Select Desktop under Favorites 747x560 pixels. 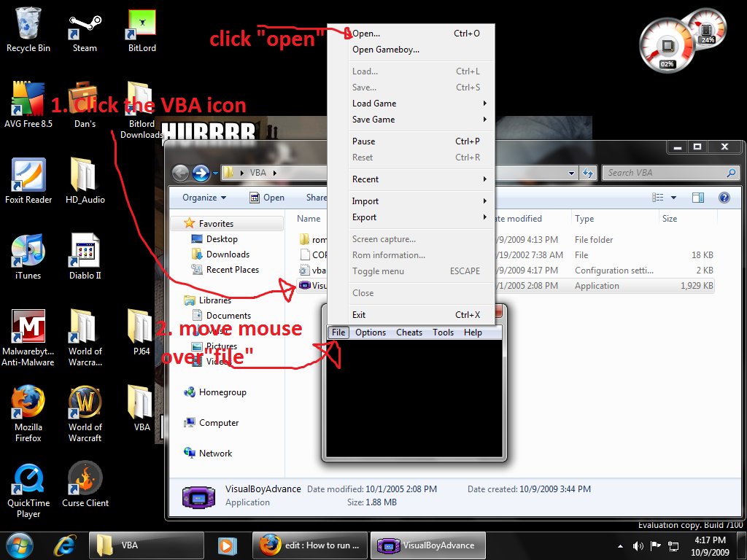[222, 239]
